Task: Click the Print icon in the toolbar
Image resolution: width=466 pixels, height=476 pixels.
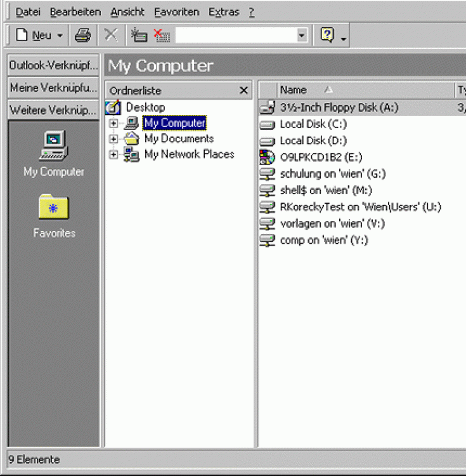Action: [x=83, y=36]
